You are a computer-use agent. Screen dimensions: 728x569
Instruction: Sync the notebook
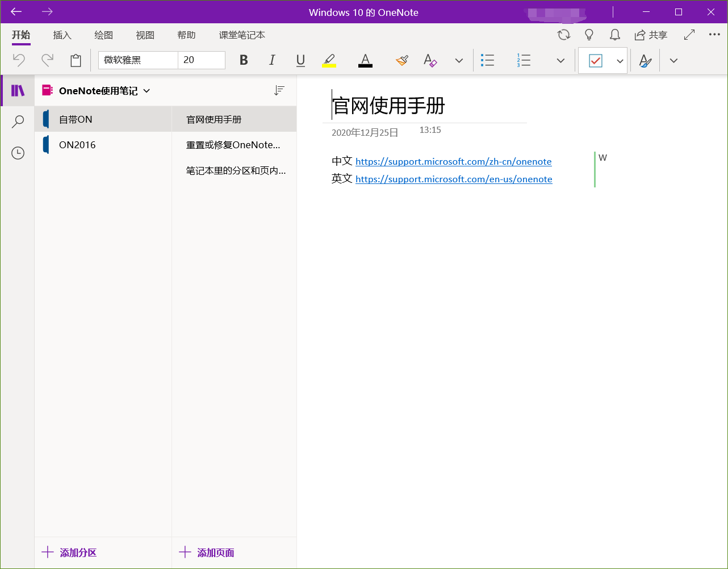tap(564, 35)
